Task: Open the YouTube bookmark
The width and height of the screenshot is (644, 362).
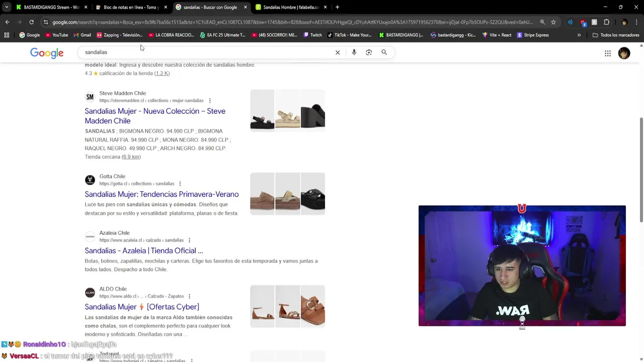Action: tap(56, 35)
